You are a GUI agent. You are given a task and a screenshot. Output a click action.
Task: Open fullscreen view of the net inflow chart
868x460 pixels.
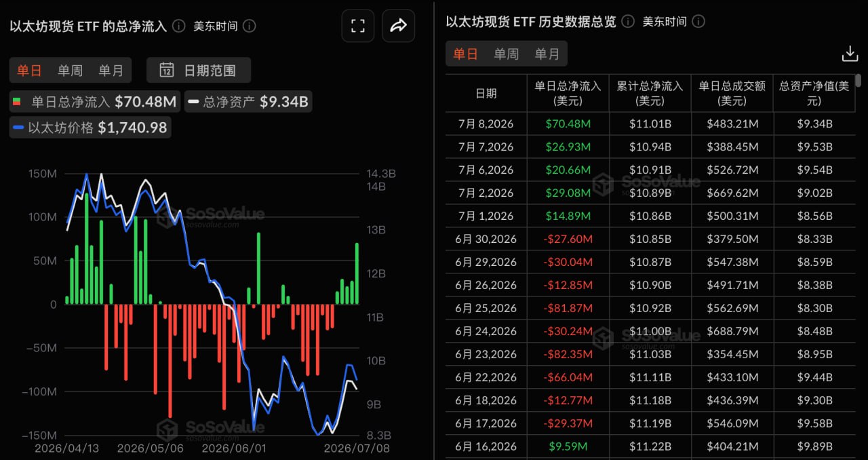(358, 26)
